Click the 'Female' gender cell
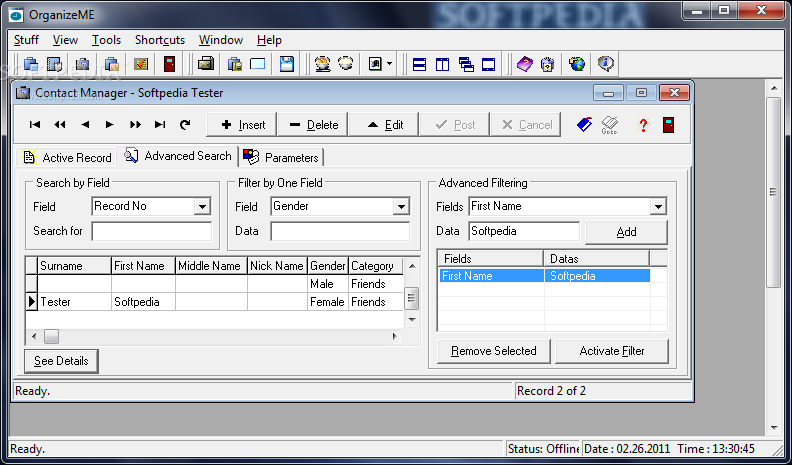This screenshot has height=465, width=792. 328,302
